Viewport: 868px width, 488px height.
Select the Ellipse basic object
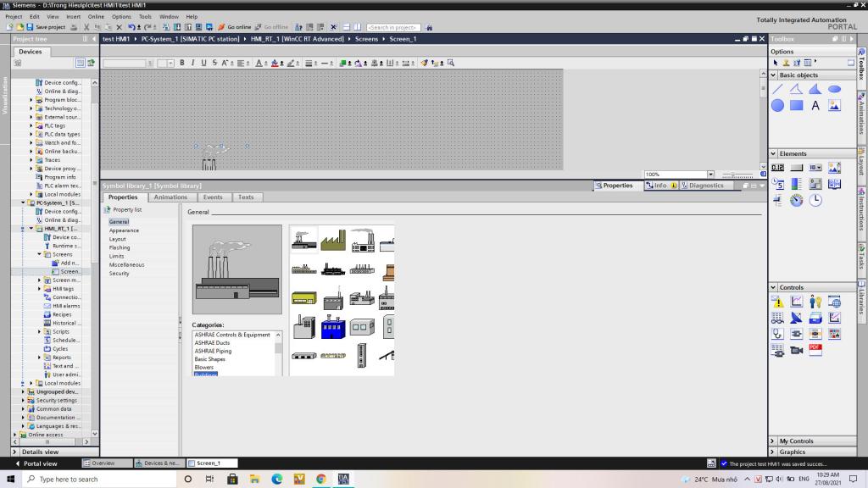[834, 89]
